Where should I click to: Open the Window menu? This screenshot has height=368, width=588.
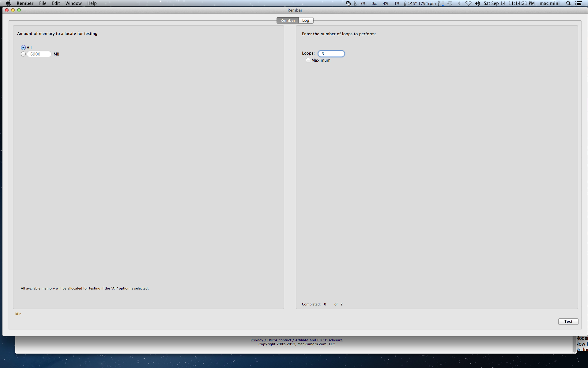click(x=73, y=3)
